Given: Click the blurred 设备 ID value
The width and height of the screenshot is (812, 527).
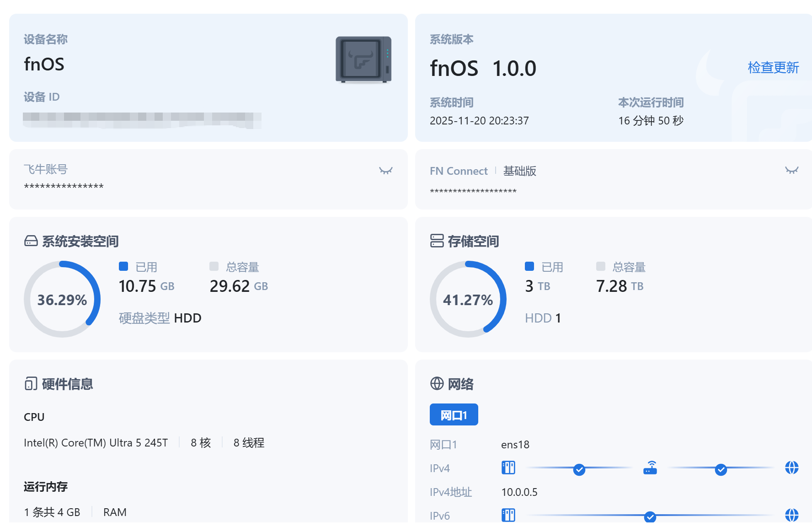Looking at the screenshot, I should [142, 120].
